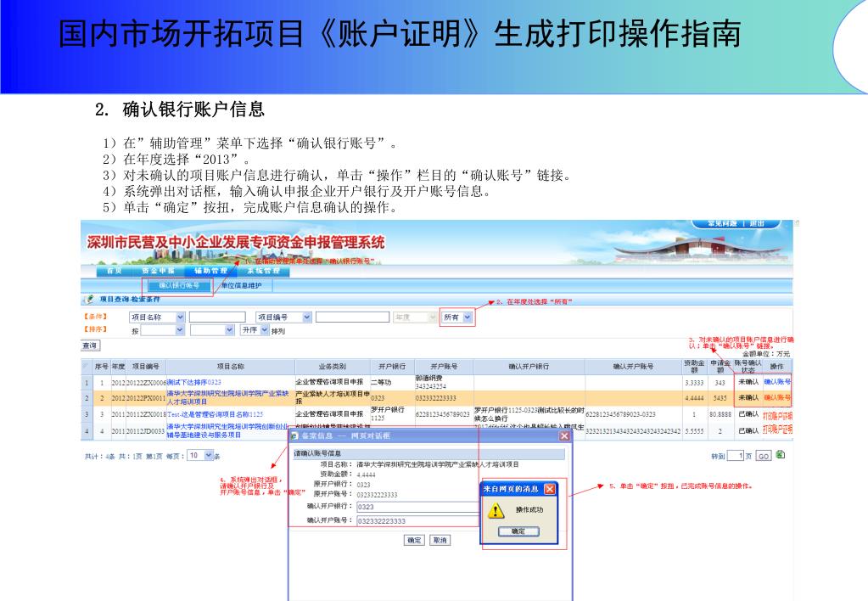
Task: Click the text field beside the 项目名称 dropdown
Action: [217, 317]
